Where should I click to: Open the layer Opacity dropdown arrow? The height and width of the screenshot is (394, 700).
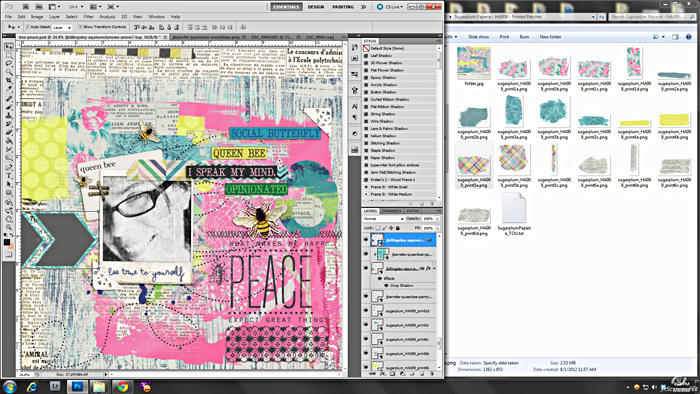[438, 219]
